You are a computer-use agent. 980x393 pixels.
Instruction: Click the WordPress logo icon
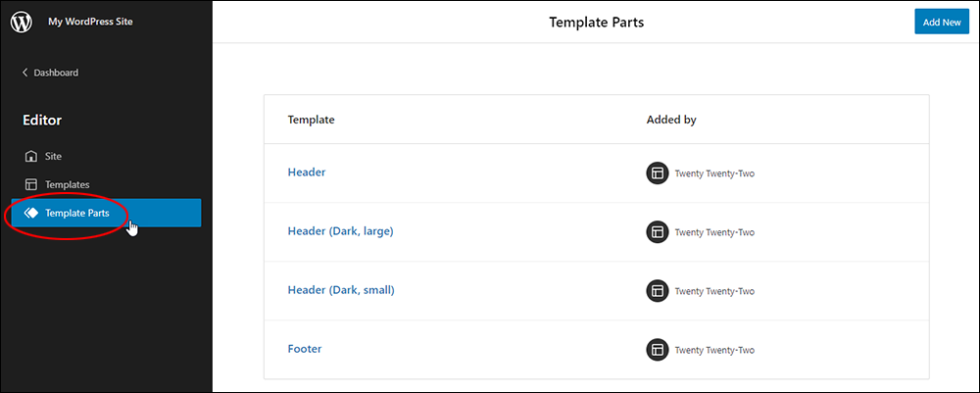[22, 22]
